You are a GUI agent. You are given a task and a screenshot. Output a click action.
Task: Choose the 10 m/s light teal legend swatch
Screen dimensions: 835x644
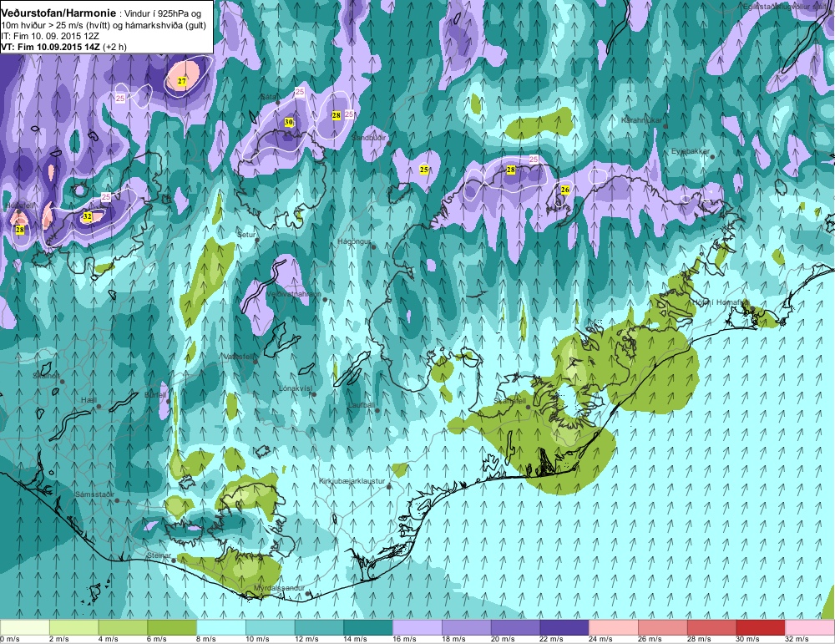tap(270, 627)
